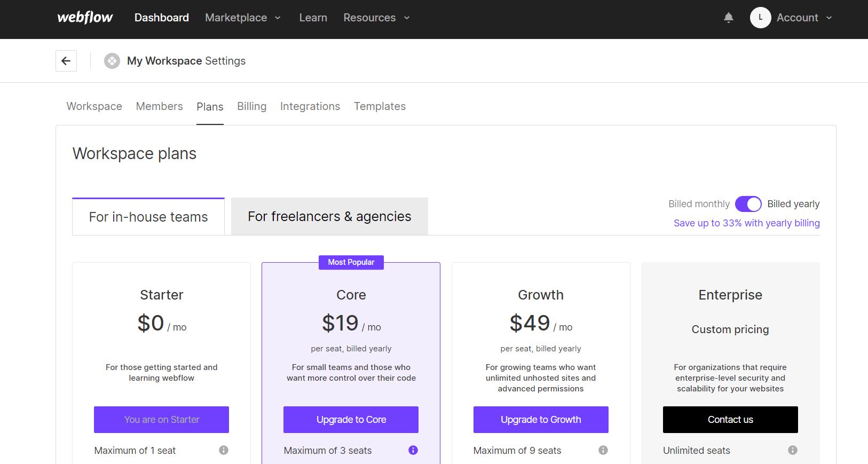Click the Custom pricing text
The image size is (868, 464).
click(x=730, y=329)
